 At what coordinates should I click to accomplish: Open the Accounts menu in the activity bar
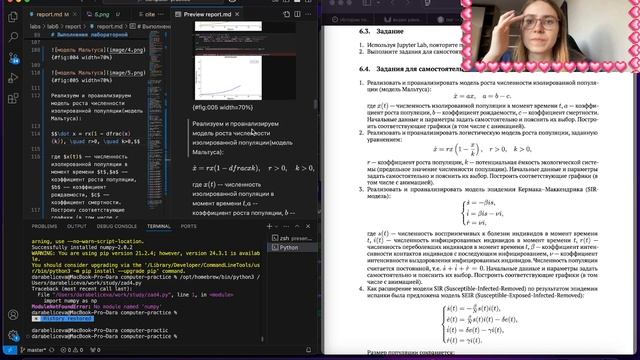pyautogui.click(x=13, y=315)
